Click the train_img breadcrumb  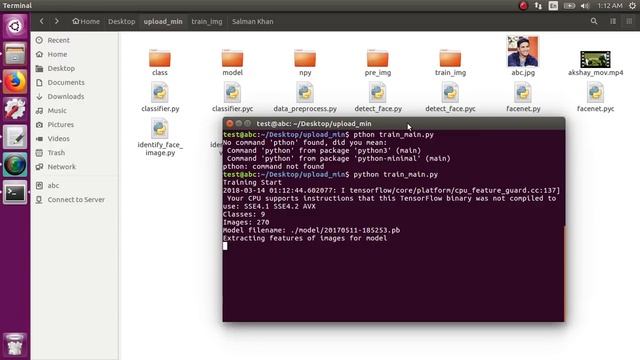(207, 21)
